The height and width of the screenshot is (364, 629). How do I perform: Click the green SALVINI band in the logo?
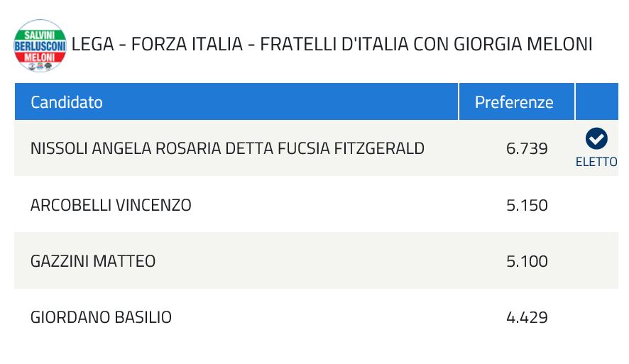40,33
